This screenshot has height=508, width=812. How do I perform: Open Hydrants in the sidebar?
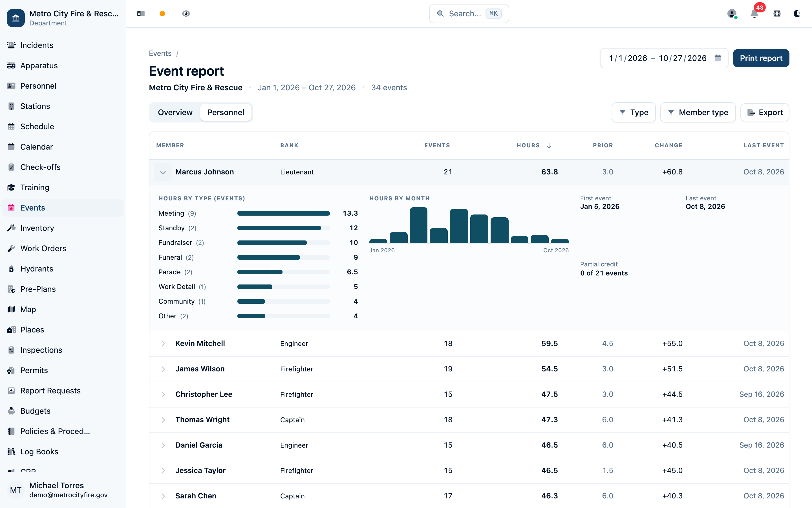click(x=63, y=269)
